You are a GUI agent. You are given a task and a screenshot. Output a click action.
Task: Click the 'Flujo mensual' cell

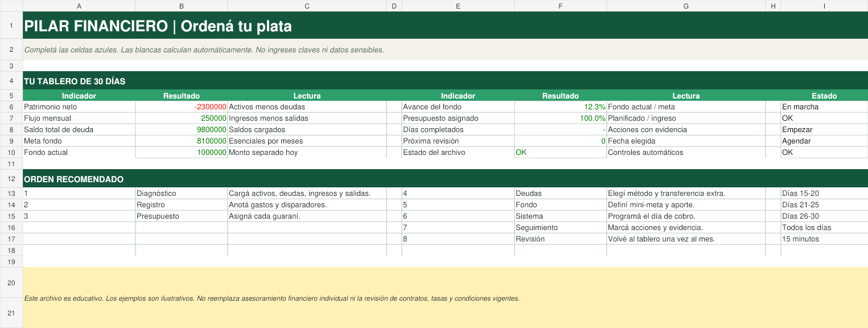coord(79,118)
